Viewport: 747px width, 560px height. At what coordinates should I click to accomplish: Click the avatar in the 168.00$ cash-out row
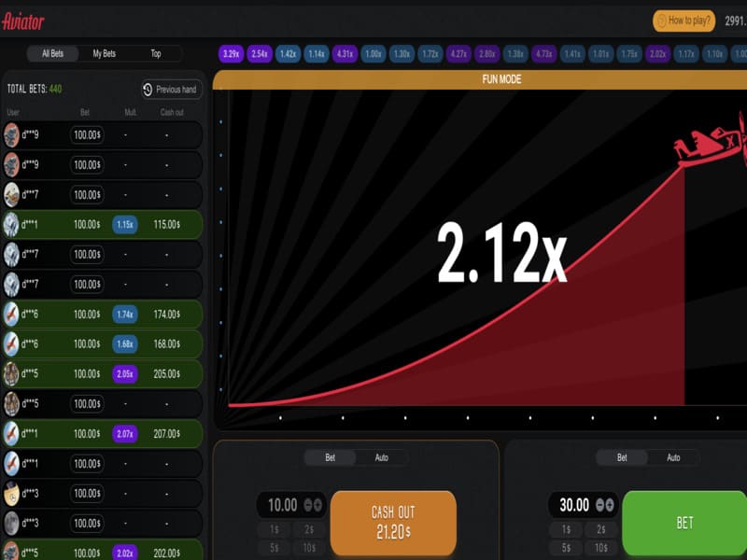click(x=11, y=343)
